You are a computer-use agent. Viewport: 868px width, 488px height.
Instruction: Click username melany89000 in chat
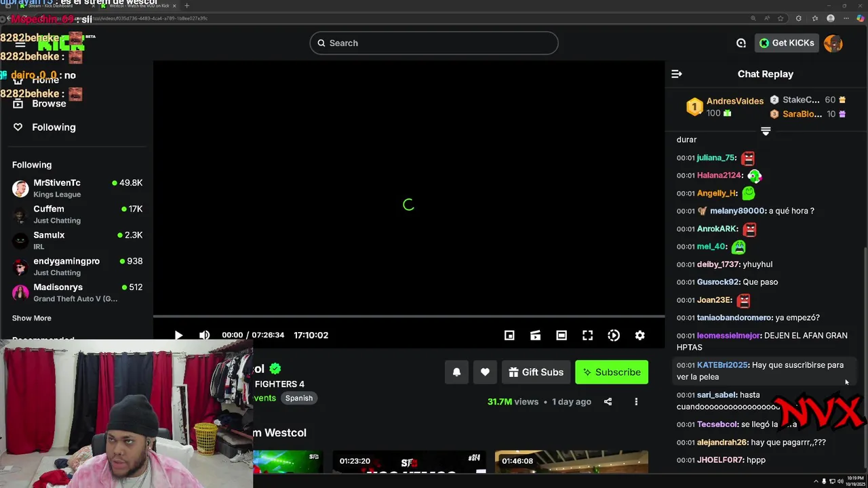coord(737,211)
